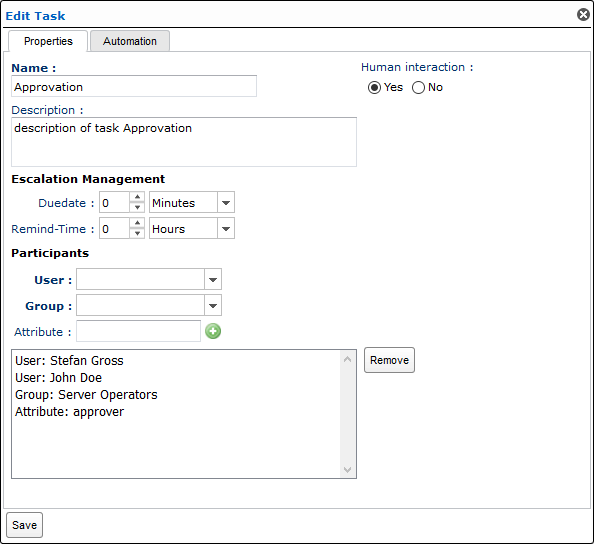Open the Duedate Minutes unit dropdown
The image size is (594, 544).
226,202
